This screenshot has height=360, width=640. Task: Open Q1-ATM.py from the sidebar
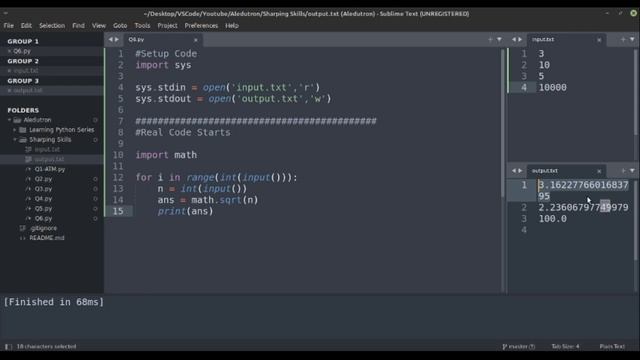[x=49, y=169]
